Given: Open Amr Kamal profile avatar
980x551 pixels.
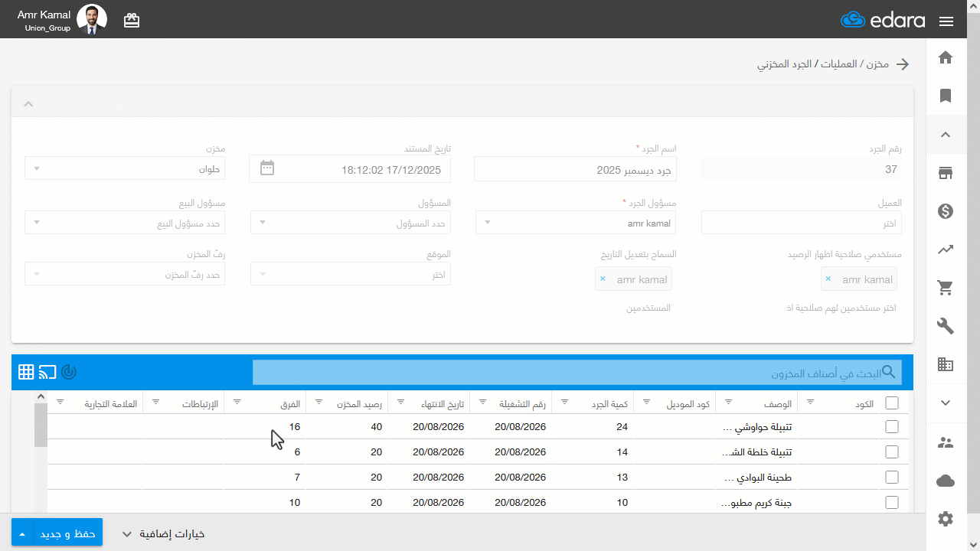Looking at the screenshot, I should point(92,19).
